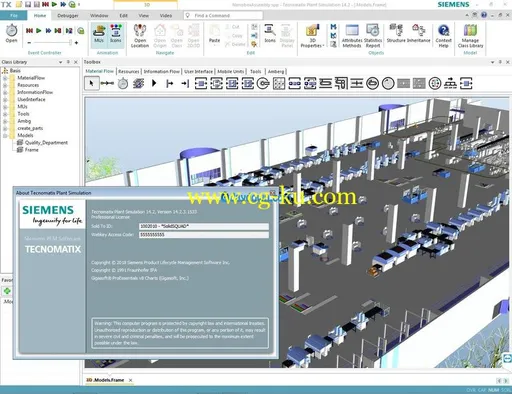Viewport: 512px width, 394px height.
Task: Open the 3D Properties dropdown
Action: (x=312, y=36)
